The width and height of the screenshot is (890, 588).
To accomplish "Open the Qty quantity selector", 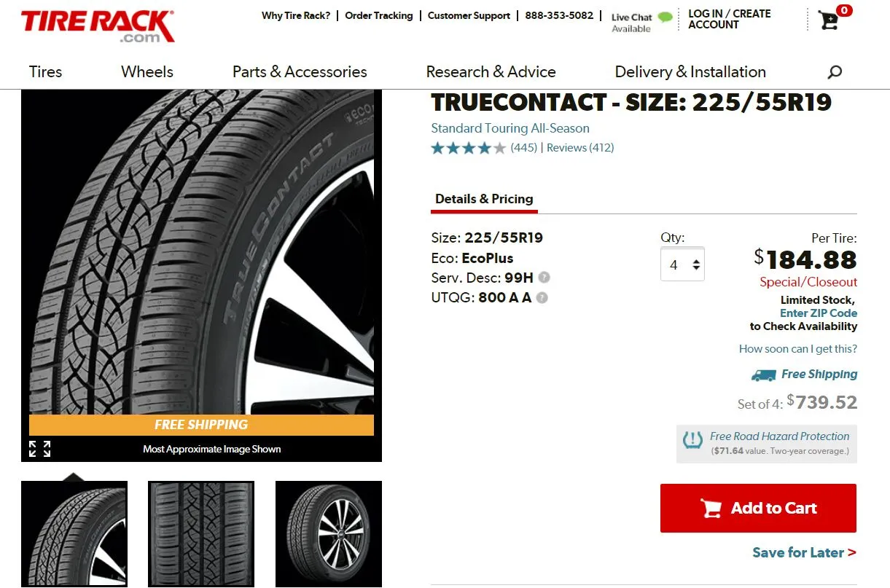I will click(682, 264).
